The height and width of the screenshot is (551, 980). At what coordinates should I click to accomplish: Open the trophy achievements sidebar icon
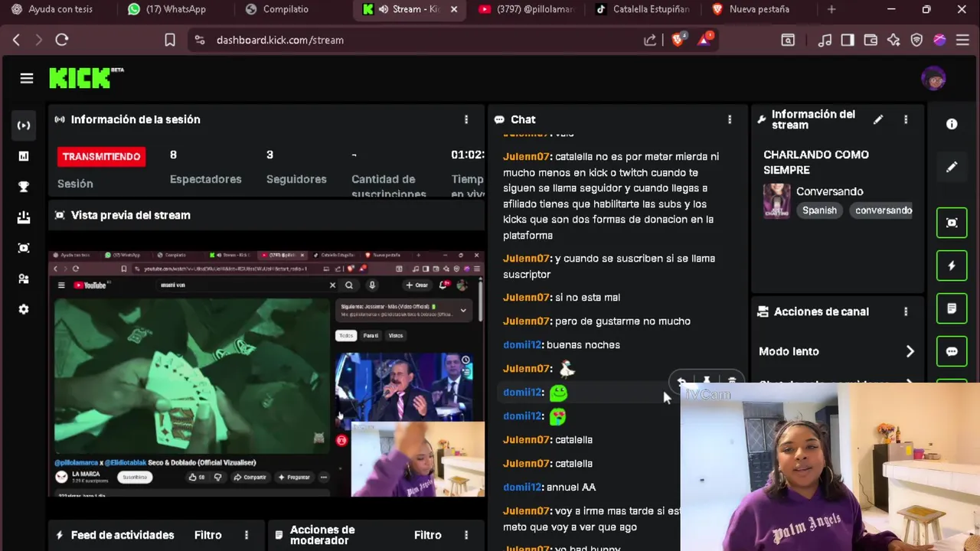pos(24,187)
